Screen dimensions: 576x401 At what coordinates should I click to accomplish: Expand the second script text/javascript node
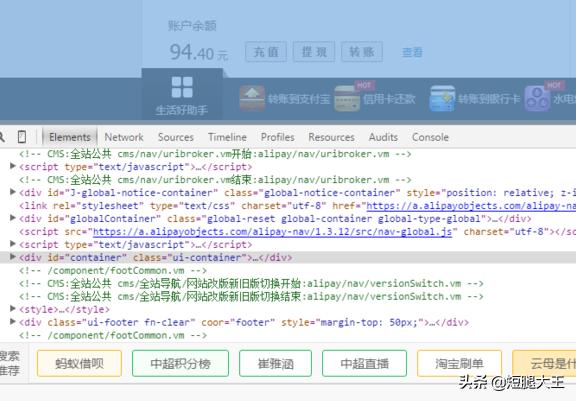12,244
